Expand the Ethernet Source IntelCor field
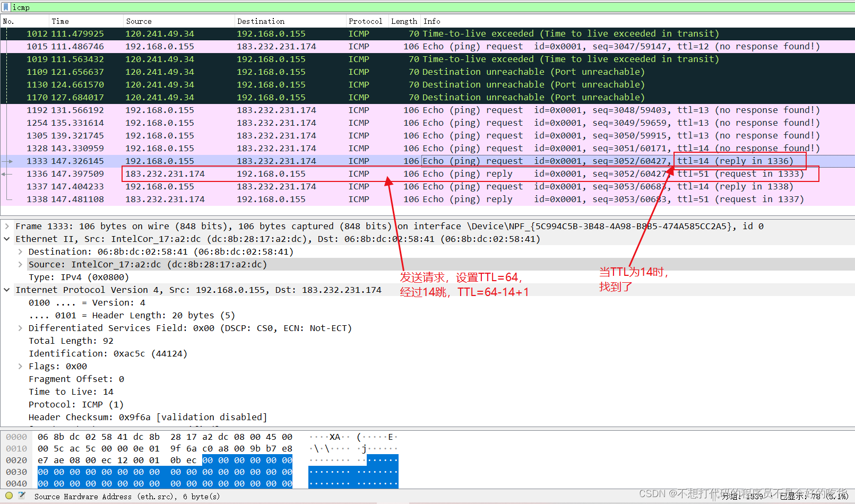 tap(20, 264)
